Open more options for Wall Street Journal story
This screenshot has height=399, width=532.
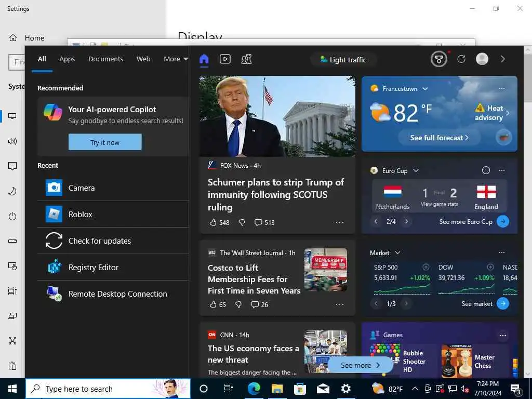340,304
